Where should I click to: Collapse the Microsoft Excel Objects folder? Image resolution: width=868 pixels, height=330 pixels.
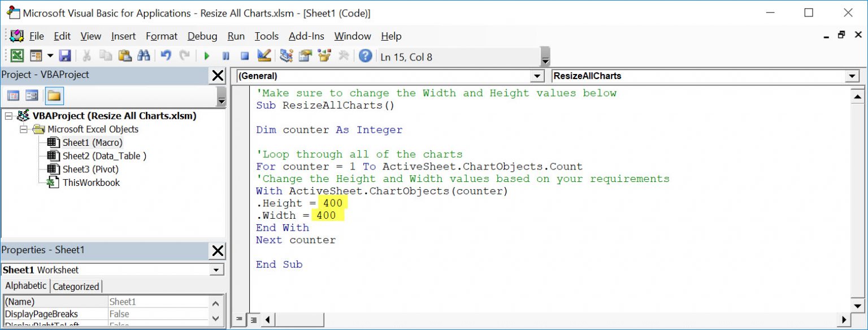click(23, 129)
